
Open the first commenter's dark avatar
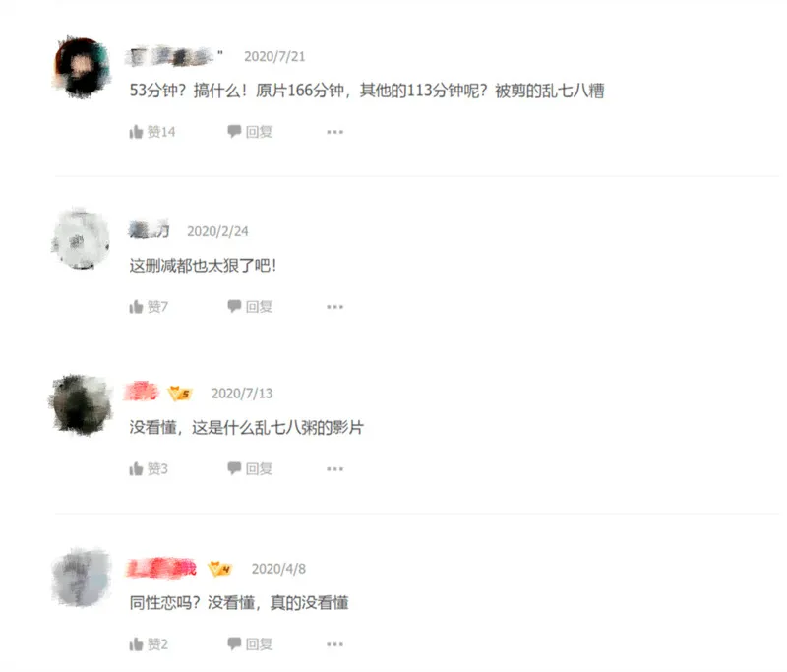(82, 67)
